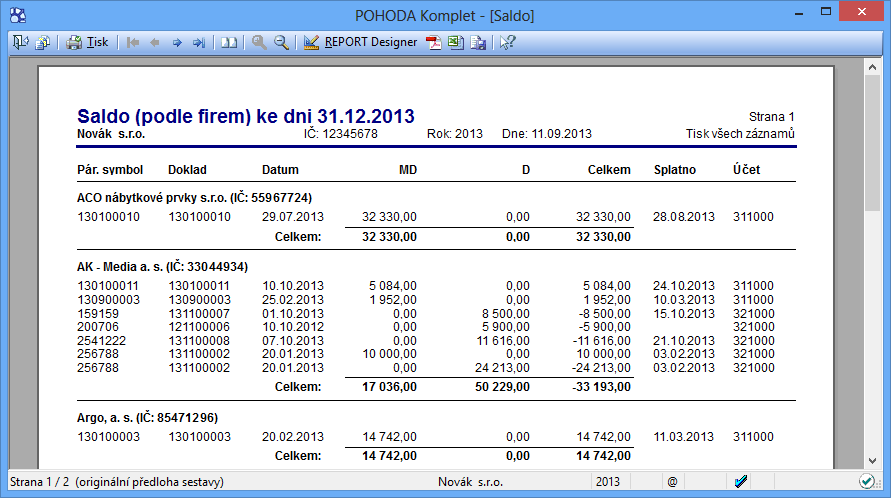Click pairing symbol 159159
The height and width of the screenshot is (498, 891).
(x=98, y=314)
